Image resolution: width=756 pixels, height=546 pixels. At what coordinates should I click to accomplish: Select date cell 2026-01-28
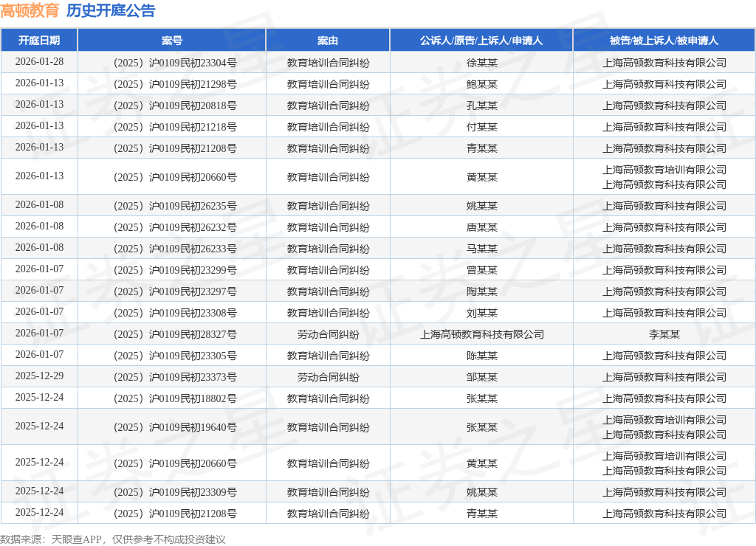(x=39, y=62)
